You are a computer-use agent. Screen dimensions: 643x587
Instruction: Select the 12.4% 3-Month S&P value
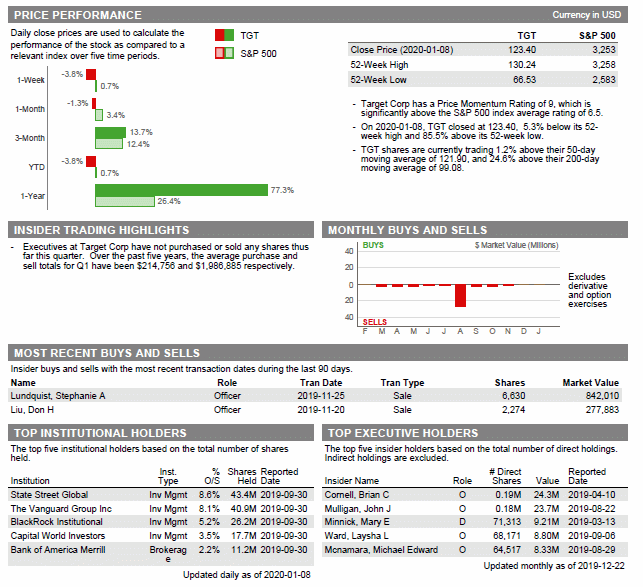(x=138, y=144)
